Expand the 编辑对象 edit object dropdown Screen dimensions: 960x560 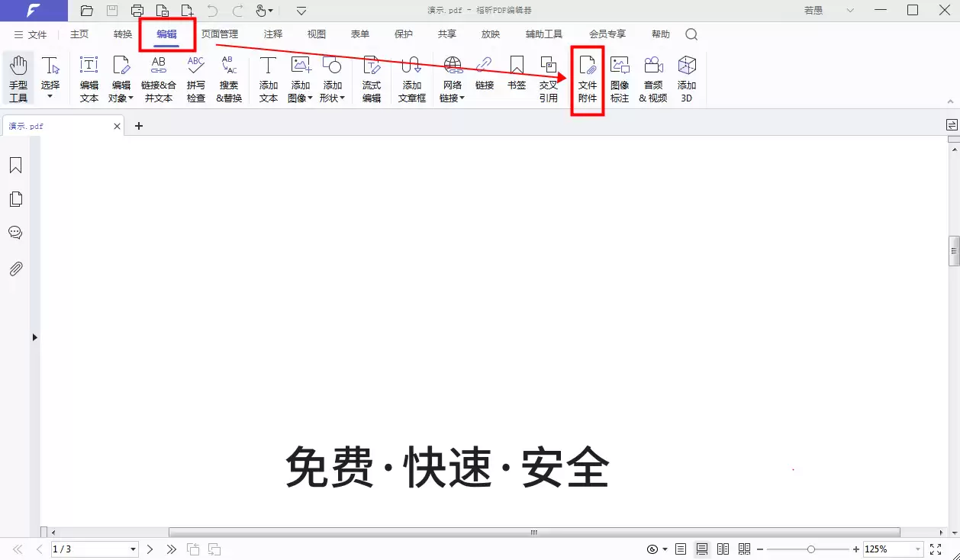pyautogui.click(x=130, y=98)
